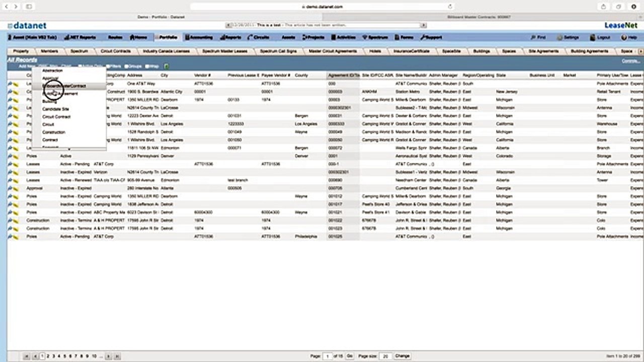Open the Projects module

click(313, 37)
